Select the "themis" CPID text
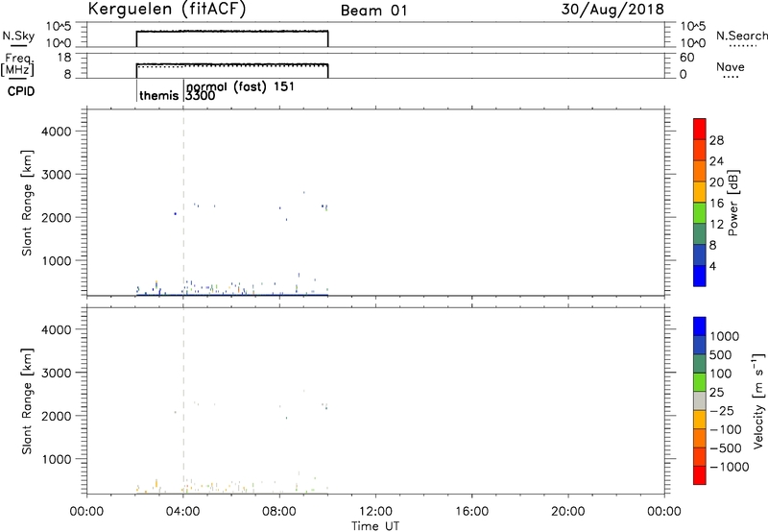The height and width of the screenshot is (532, 768). 158,95
